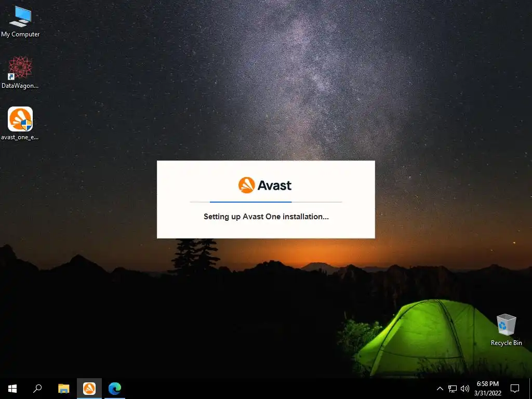The height and width of the screenshot is (399, 532).
Task: Click the Avast installer taskbar button
Action: tap(89, 389)
